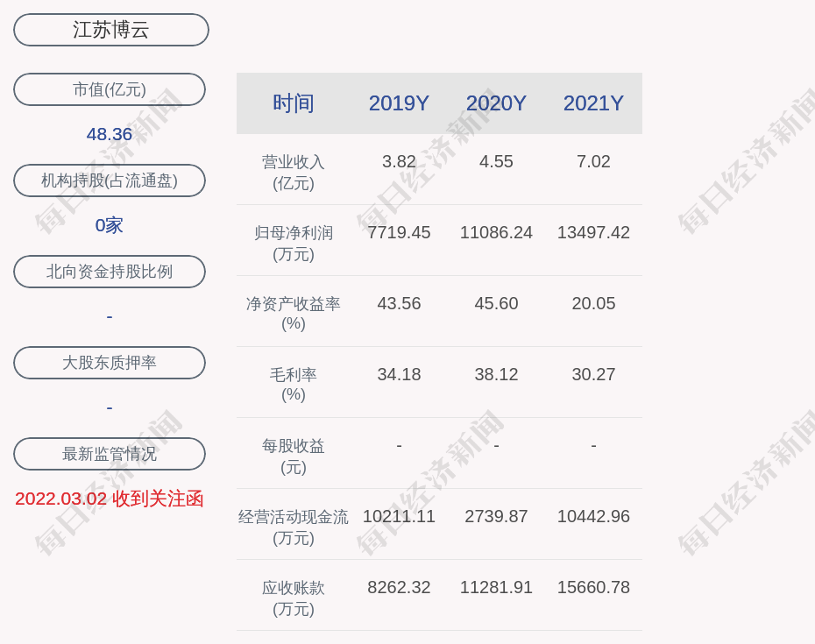This screenshot has width=815, height=644.
Task: Click the 48.36 market value figure
Action: click(110, 134)
